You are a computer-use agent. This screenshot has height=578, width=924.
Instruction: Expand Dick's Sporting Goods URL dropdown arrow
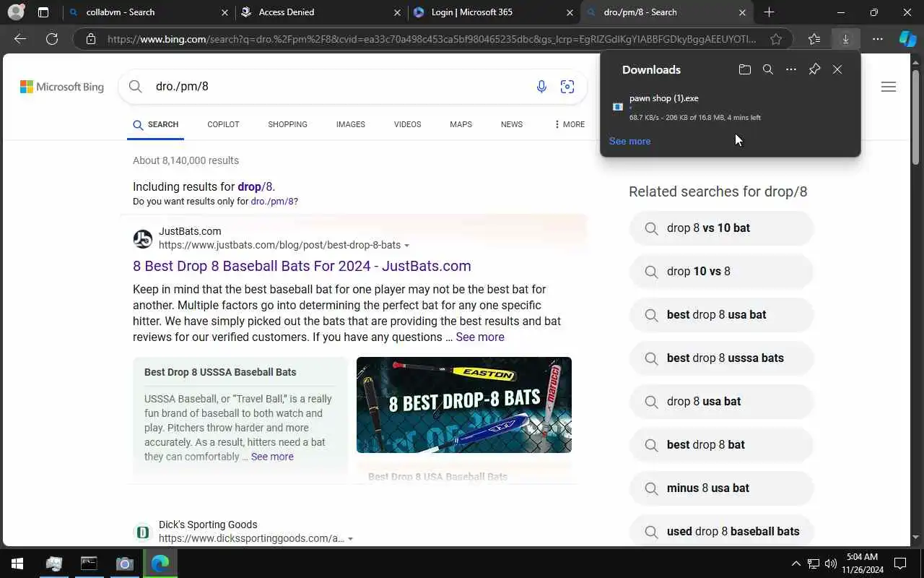click(x=350, y=539)
